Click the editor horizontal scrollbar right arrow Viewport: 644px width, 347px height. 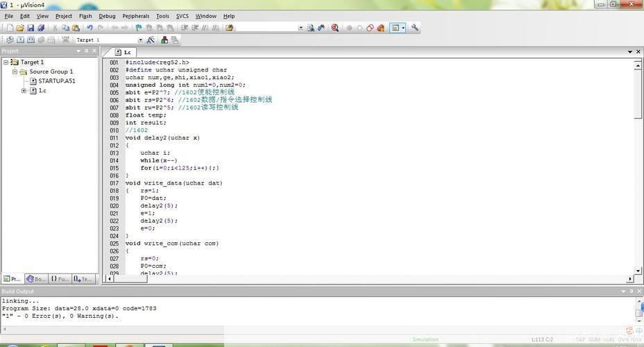[x=630, y=279]
